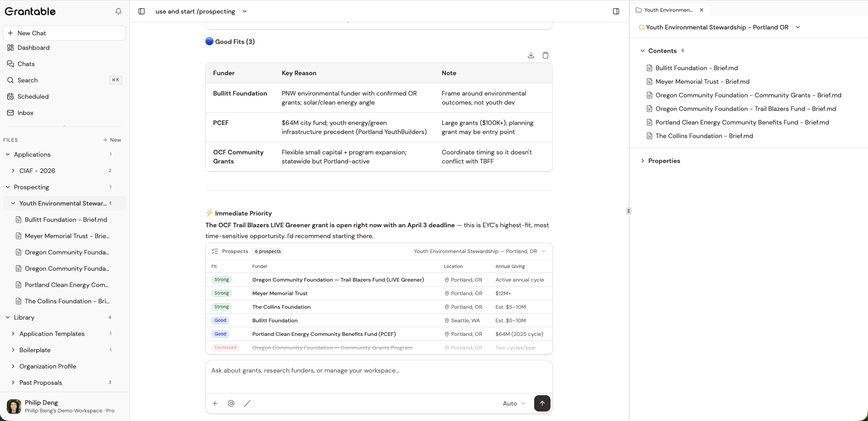This screenshot has height=421, width=868.
Task: Expand the Properties section
Action: (x=643, y=161)
